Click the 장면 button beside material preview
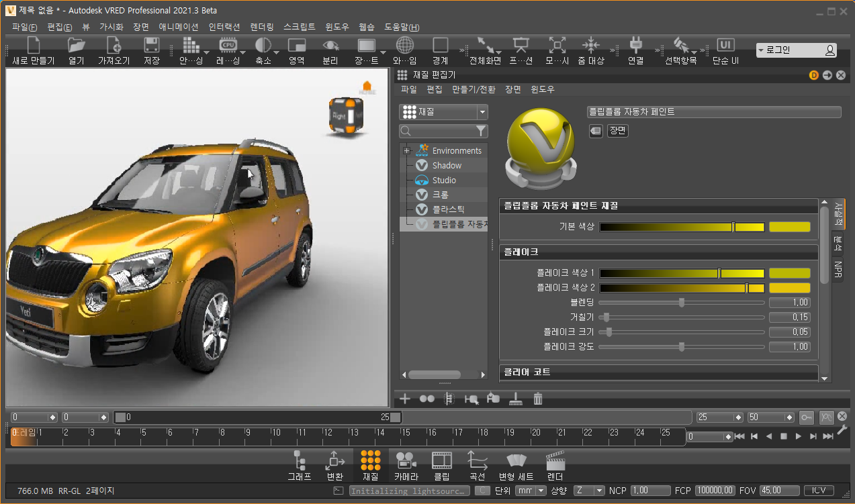855x504 pixels. pos(618,132)
